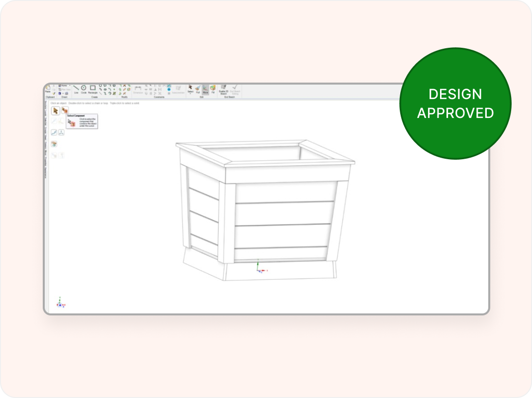Pick the Rectangle sketch tool
Screen dimensions: 532x398
click(x=92, y=89)
